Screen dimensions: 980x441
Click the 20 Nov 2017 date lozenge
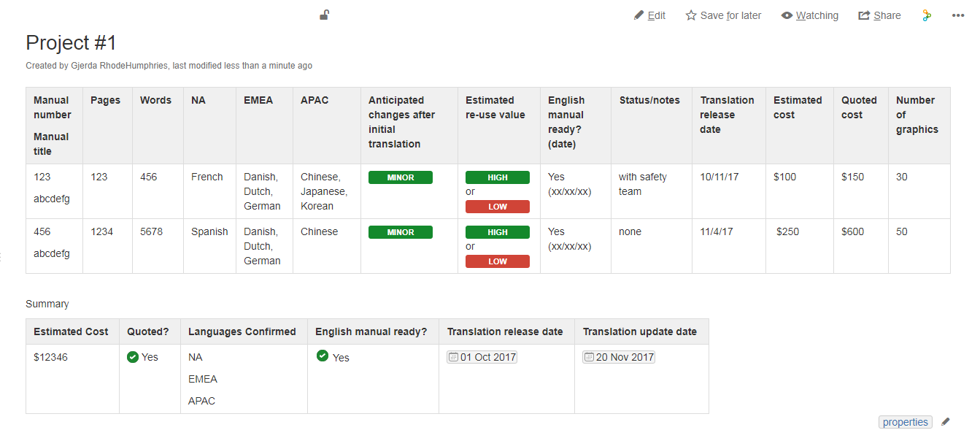(619, 357)
